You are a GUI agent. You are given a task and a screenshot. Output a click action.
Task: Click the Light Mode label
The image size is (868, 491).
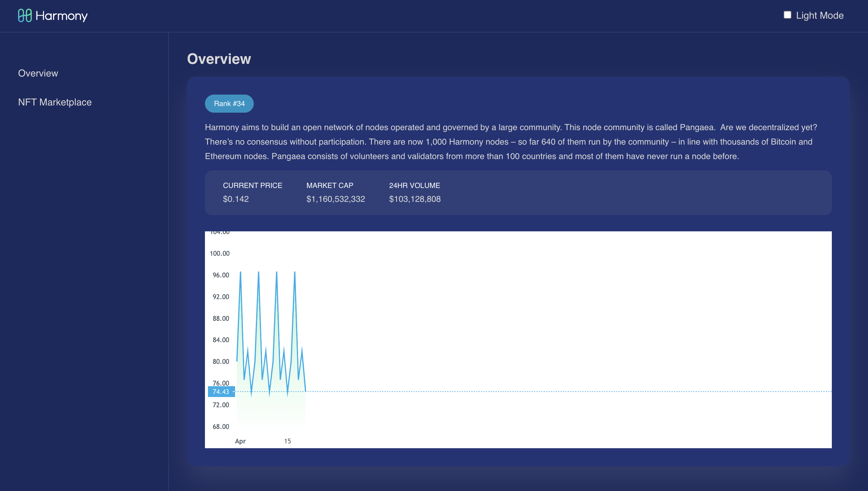(819, 15)
